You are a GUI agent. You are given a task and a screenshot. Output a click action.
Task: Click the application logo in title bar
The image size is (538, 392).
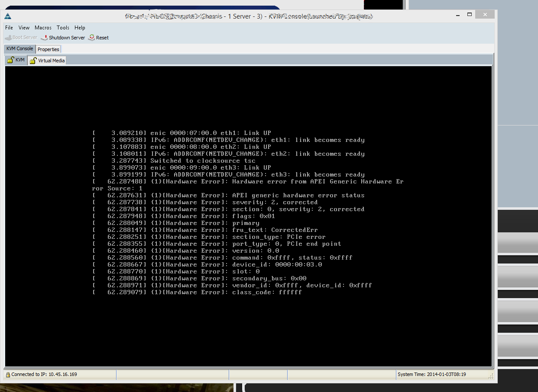(8, 16)
